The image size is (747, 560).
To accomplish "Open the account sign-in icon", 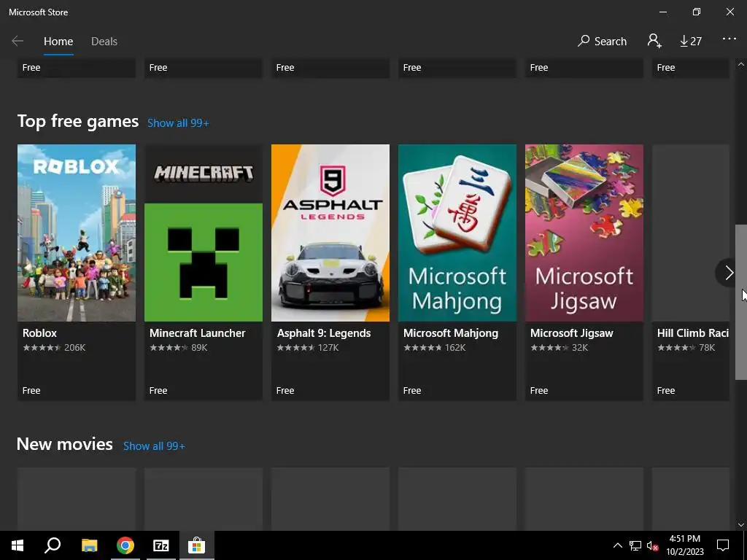I will [654, 41].
